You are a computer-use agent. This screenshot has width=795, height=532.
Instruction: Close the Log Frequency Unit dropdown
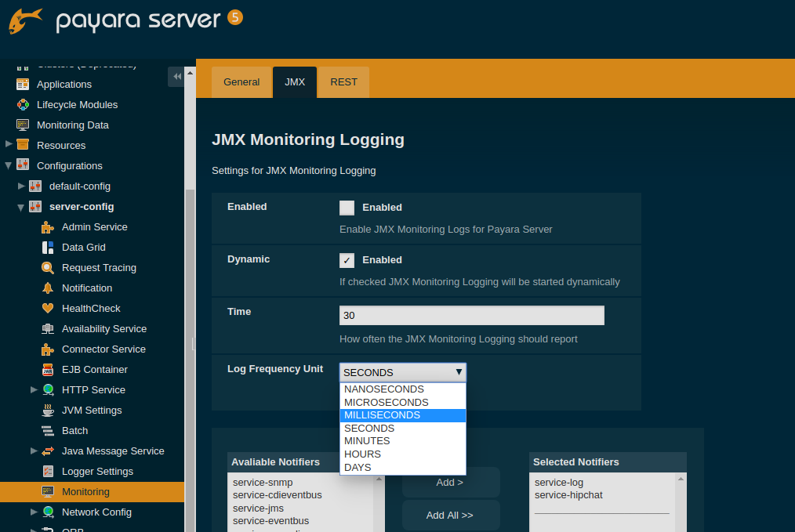[402, 372]
